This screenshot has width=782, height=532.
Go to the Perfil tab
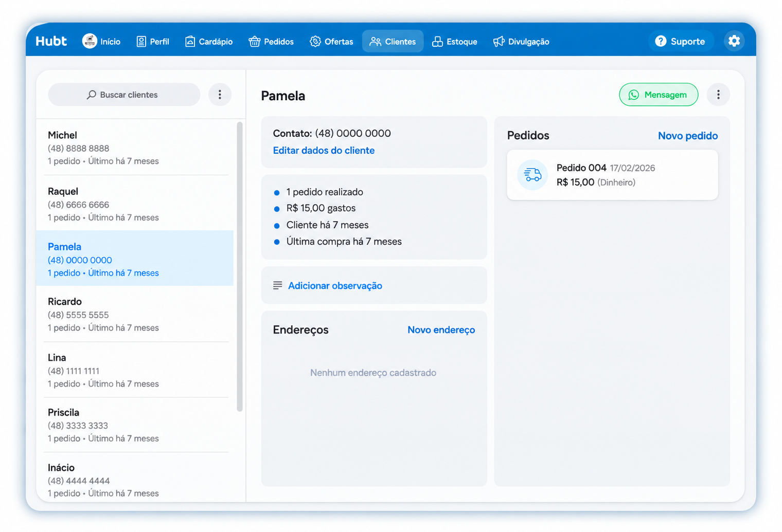(x=153, y=41)
